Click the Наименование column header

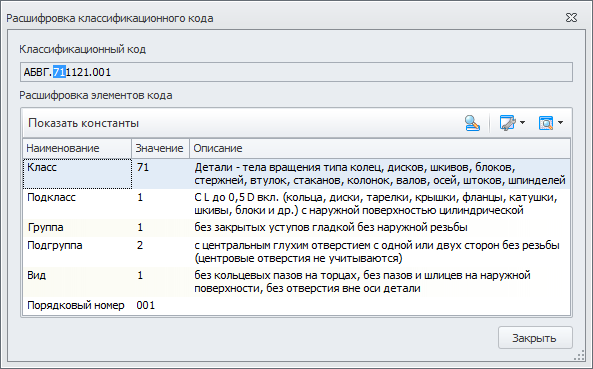(x=77, y=148)
